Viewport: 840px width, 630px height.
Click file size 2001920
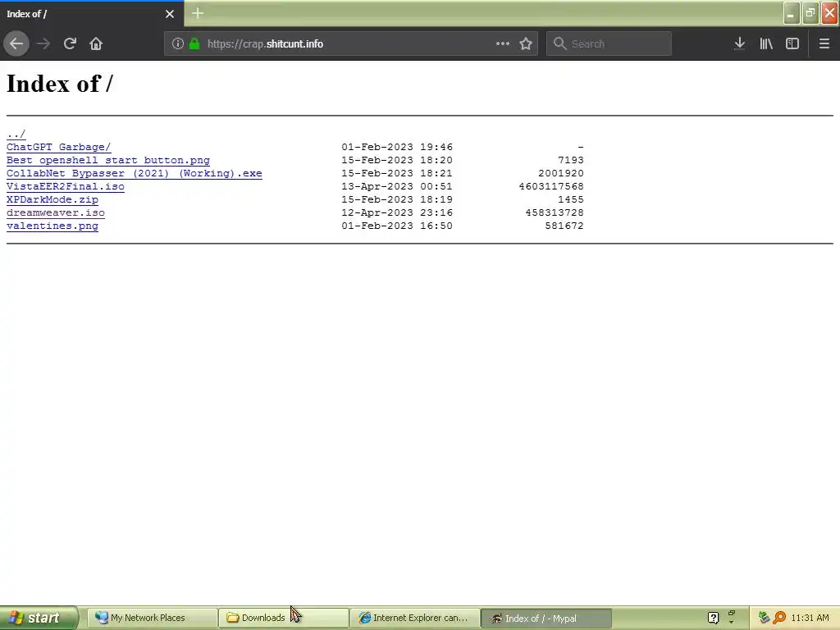[561, 173]
